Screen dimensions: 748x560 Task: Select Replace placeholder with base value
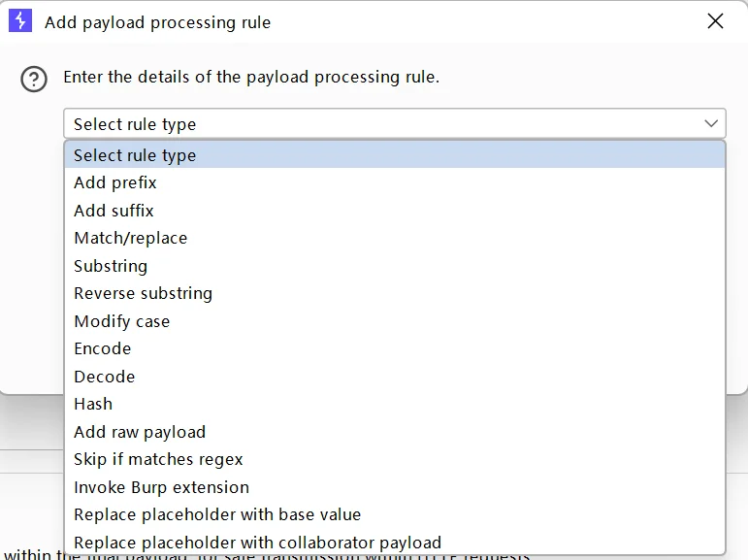[x=217, y=514]
